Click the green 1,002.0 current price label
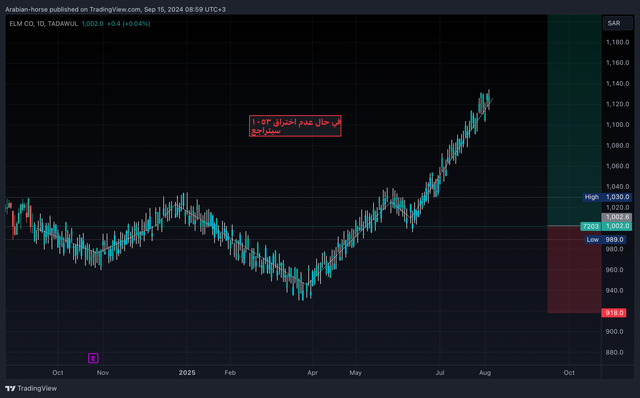 [617, 226]
